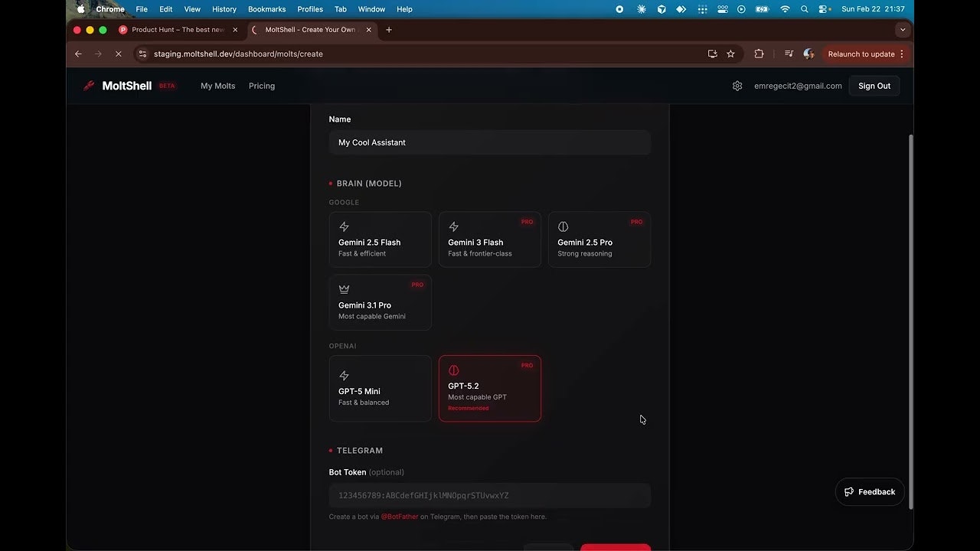Click the GOOGLE provider label
Viewport: 980px width, 551px height.
click(x=344, y=203)
